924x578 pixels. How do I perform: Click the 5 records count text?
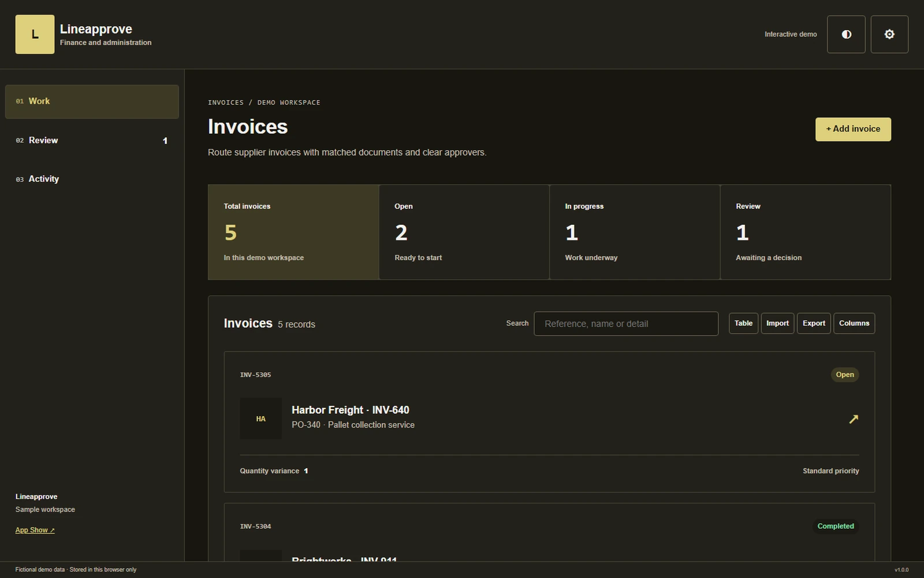coord(296,324)
